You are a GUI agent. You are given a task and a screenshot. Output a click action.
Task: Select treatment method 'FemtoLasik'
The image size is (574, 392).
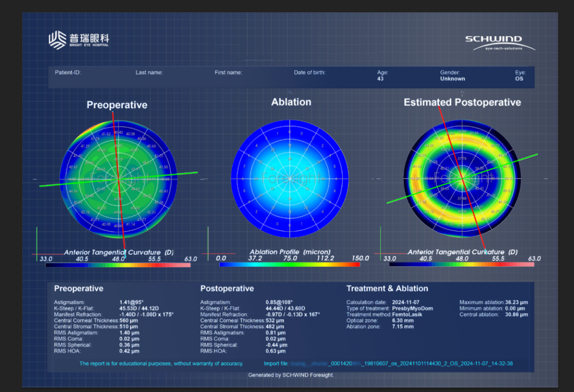pyautogui.click(x=407, y=315)
